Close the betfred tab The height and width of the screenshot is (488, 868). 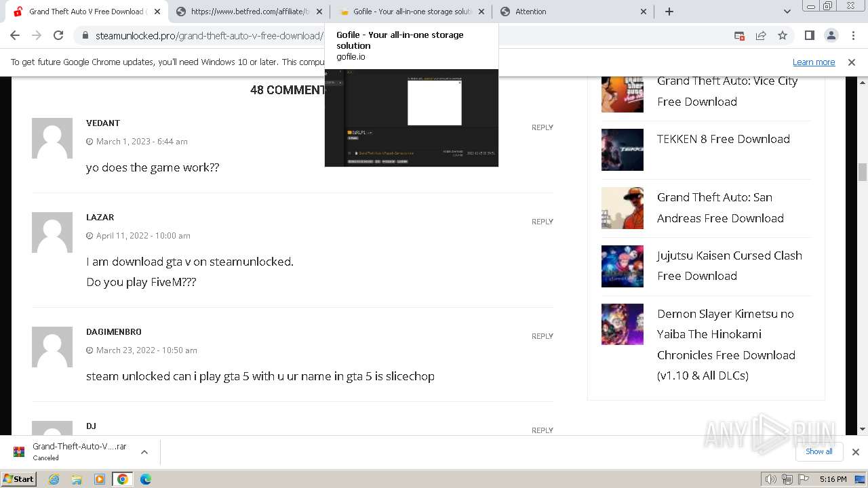(x=319, y=12)
